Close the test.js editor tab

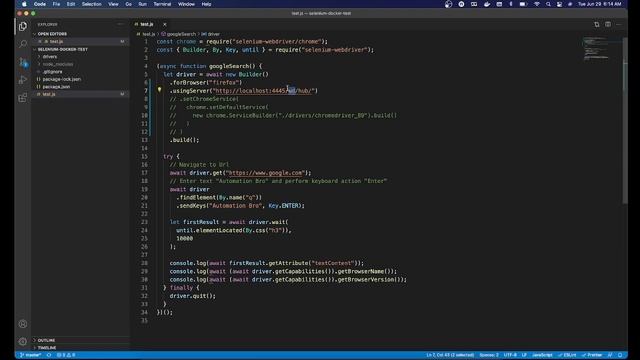(x=164, y=24)
